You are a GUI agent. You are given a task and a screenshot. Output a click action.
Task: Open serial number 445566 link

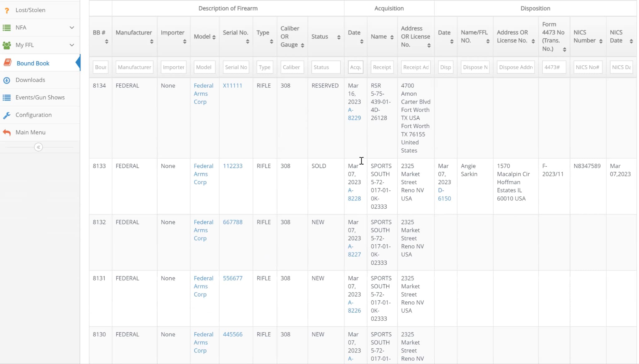pyautogui.click(x=233, y=334)
